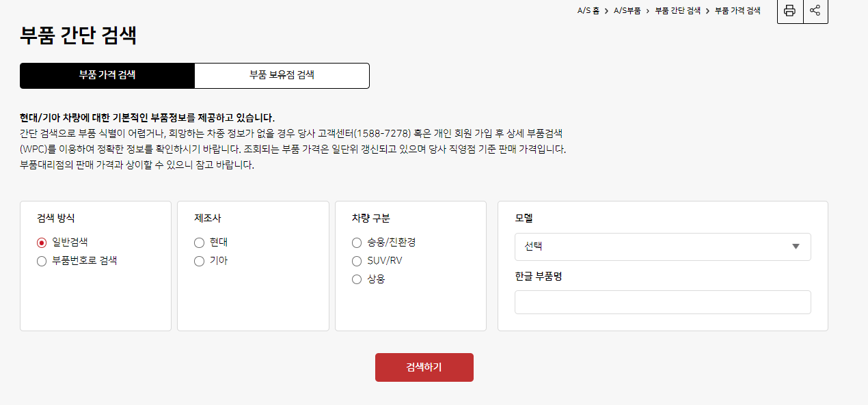The width and height of the screenshot is (868, 405).
Task: Select 상용 vehicle category
Action: (x=356, y=279)
